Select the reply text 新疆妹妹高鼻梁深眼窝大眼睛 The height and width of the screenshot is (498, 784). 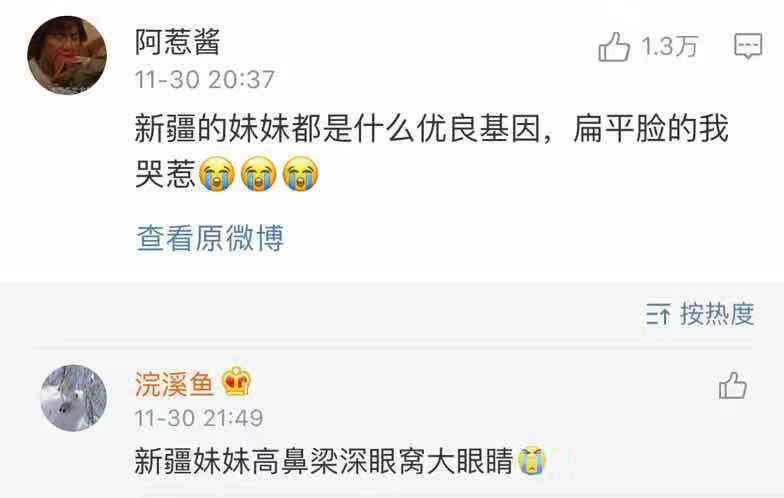pyautogui.click(x=324, y=460)
